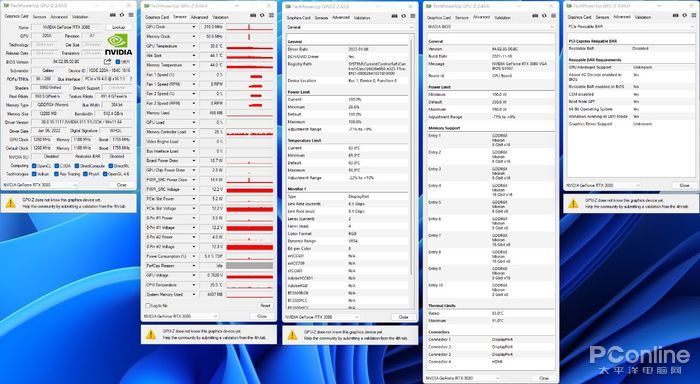Click refresh icon in the Graphics Card window

coord(122,15)
